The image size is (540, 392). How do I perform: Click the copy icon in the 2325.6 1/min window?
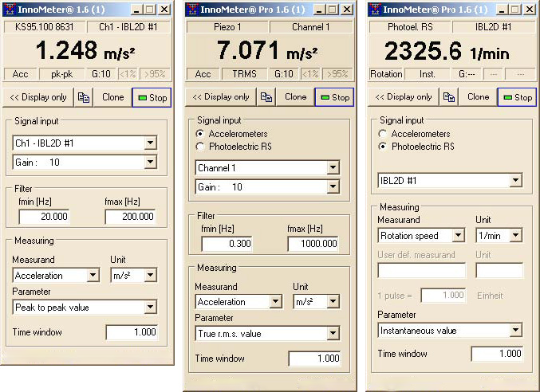tap(449, 97)
